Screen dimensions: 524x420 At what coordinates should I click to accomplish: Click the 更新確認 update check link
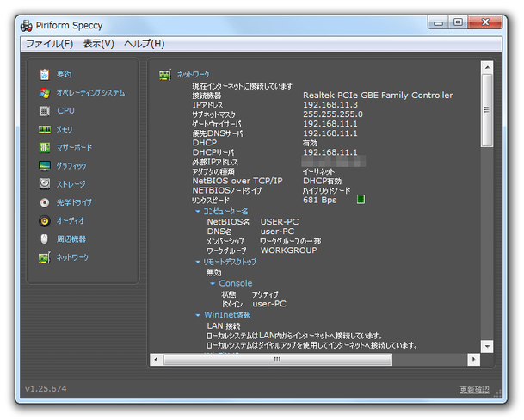tap(475, 390)
